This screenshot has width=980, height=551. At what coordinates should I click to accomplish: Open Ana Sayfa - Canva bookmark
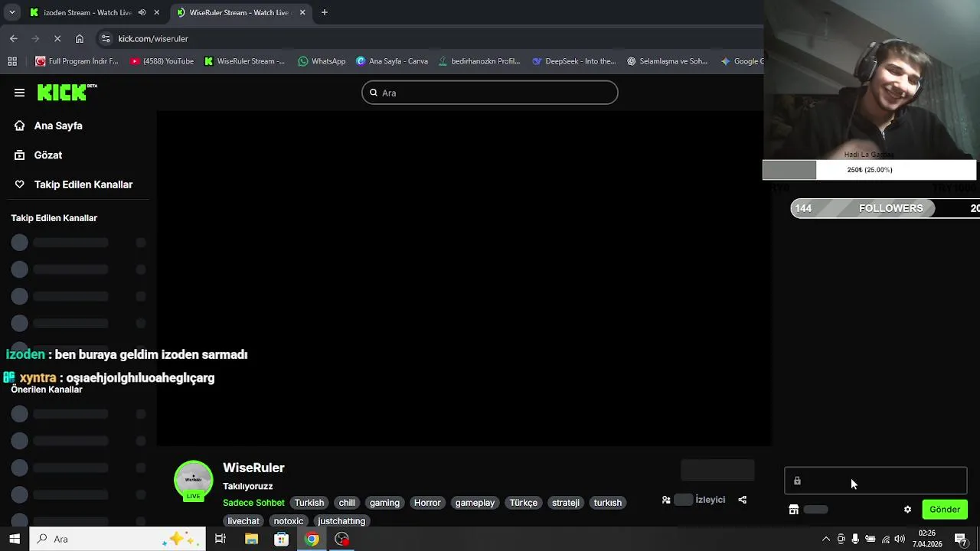click(x=392, y=61)
